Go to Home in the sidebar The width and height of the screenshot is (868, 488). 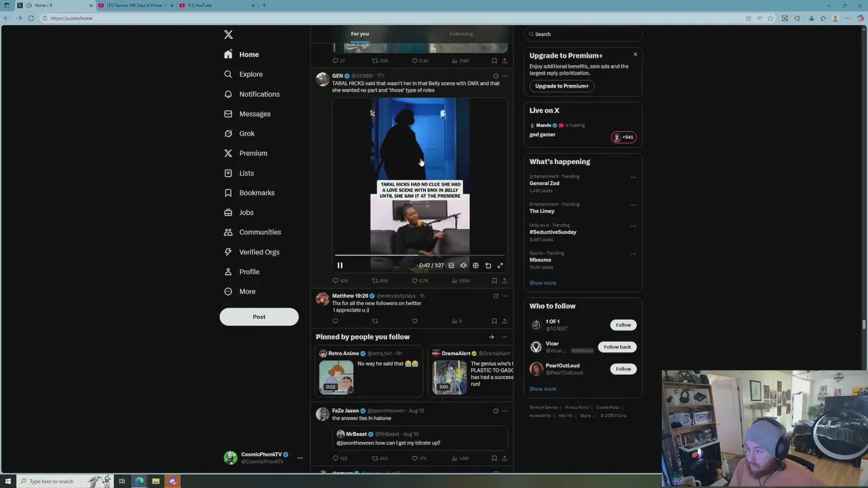241,54
